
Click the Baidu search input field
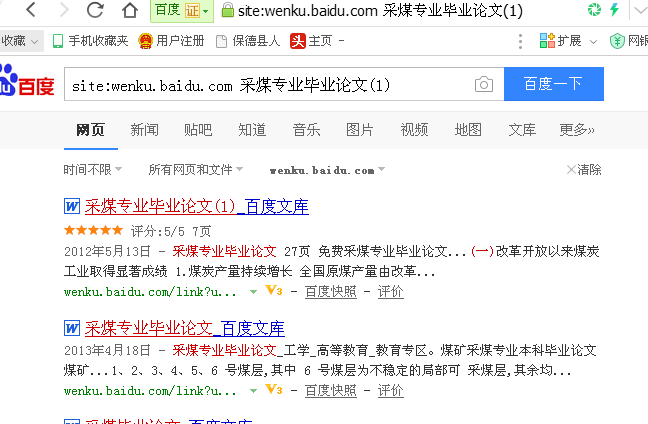point(269,84)
